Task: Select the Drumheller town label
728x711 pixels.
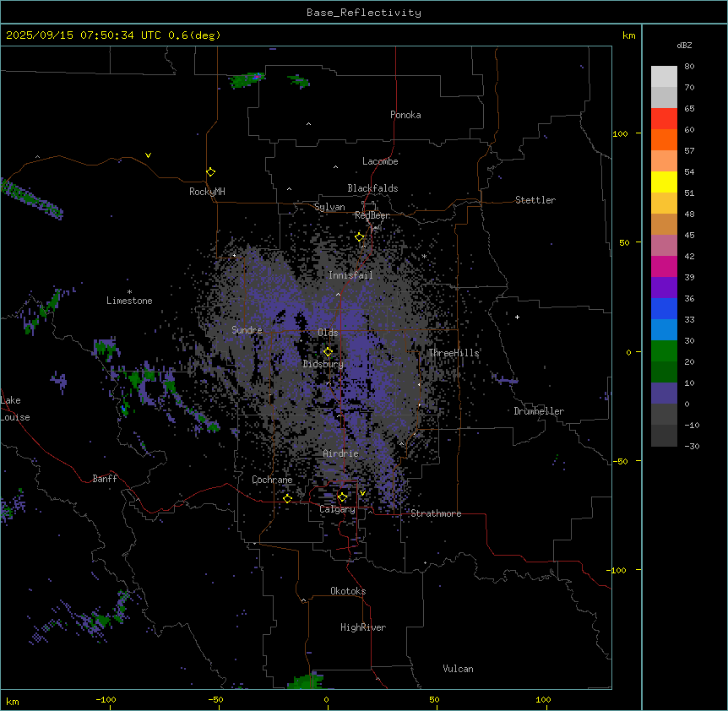Action: pos(539,411)
